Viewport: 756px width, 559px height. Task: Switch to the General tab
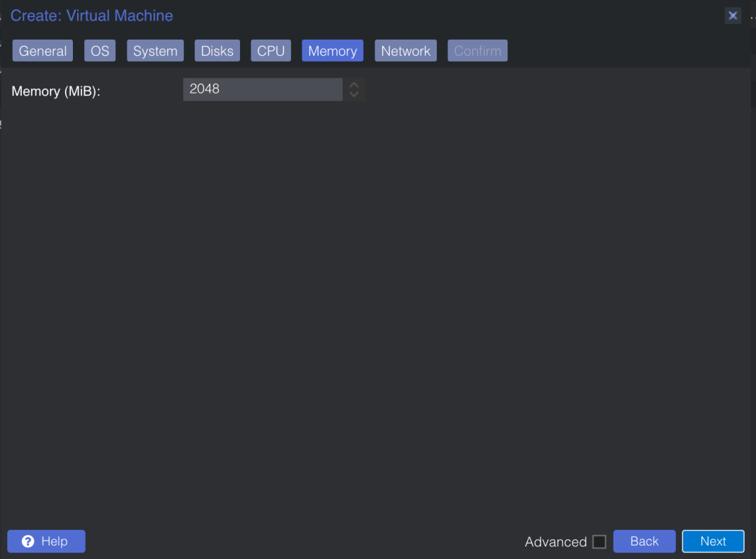coord(42,51)
